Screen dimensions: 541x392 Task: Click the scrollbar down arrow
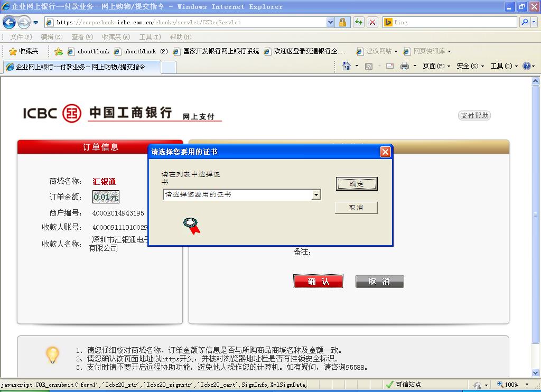[536, 372]
